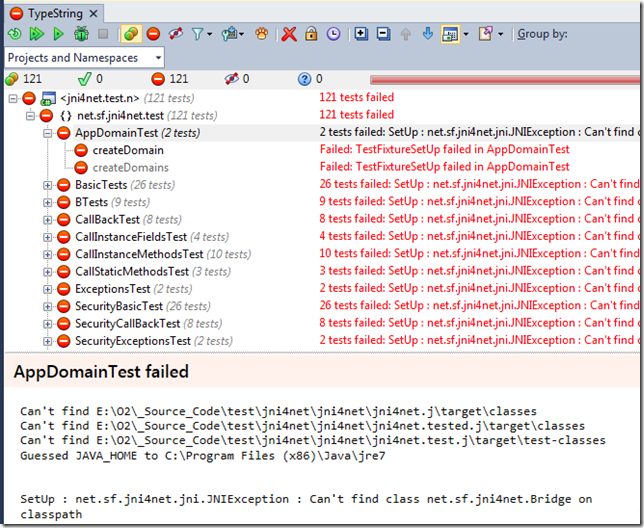Open the funnel filter dropdown arrow
The width and height of the screenshot is (644, 528).
(210, 34)
